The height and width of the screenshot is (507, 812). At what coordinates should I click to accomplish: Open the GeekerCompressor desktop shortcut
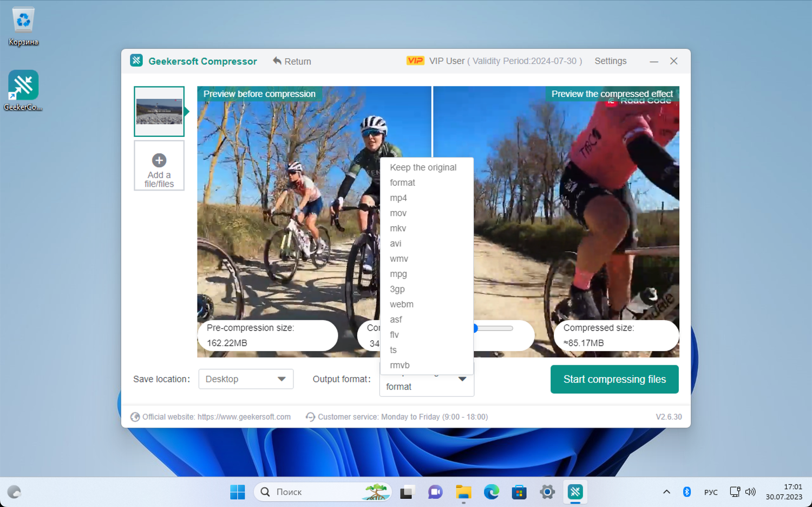coord(23,90)
